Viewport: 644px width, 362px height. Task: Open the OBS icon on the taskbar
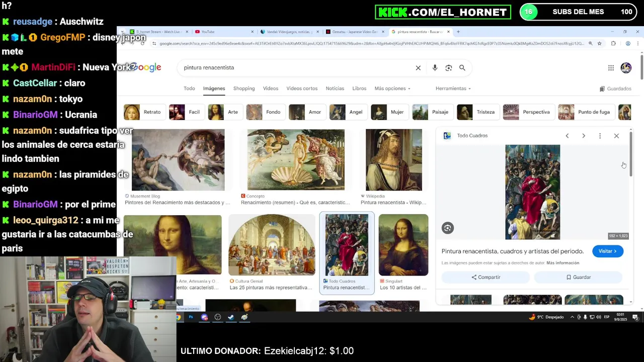pos(218,317)
